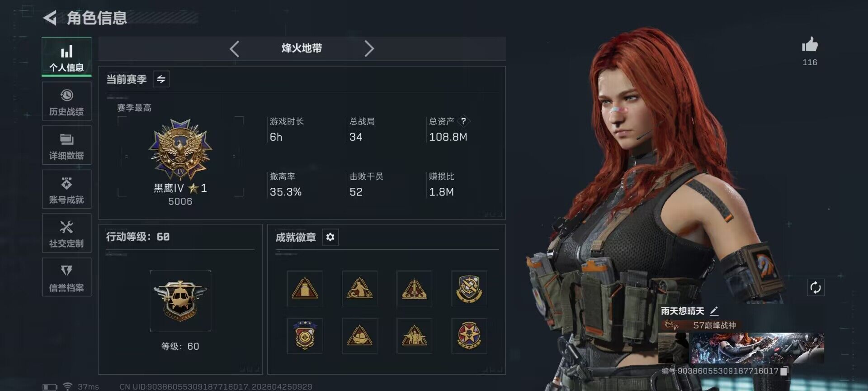868x391 pixels.
Task: Open the 社交定制 section
Action: [x=66, y=233]
